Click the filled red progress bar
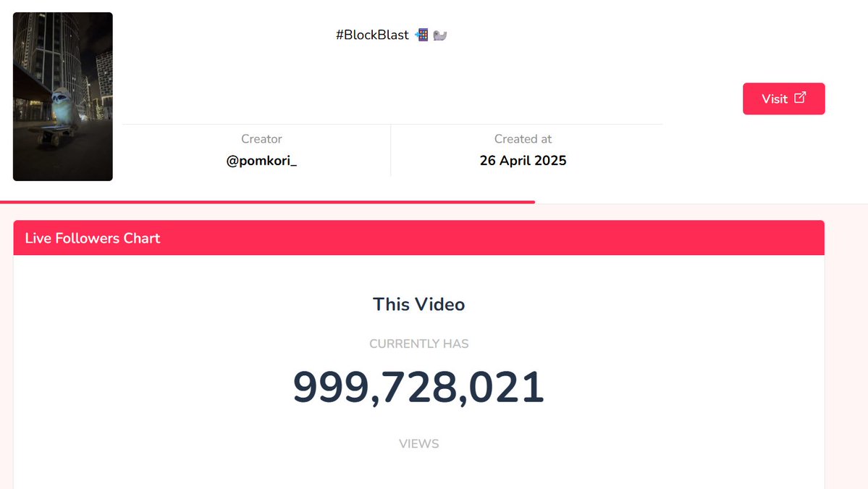The height and width of the screenshot is (489, 868). click(267, 202)
